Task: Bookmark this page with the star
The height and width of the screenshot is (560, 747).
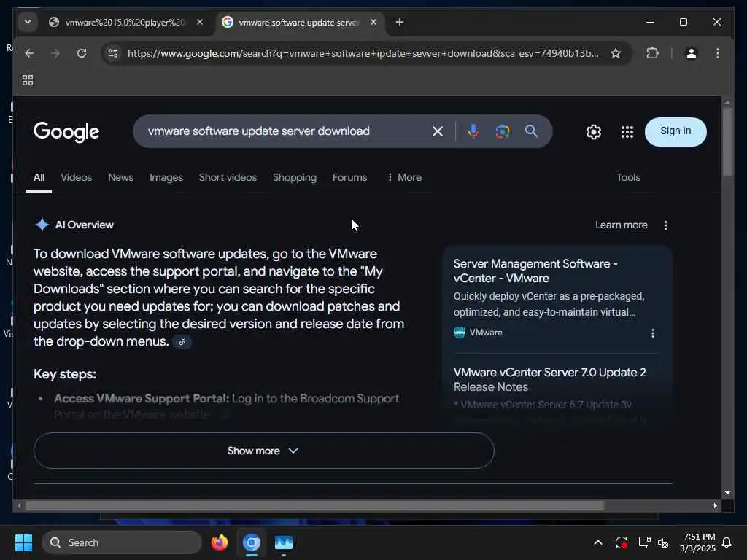Action: point(616,53)
